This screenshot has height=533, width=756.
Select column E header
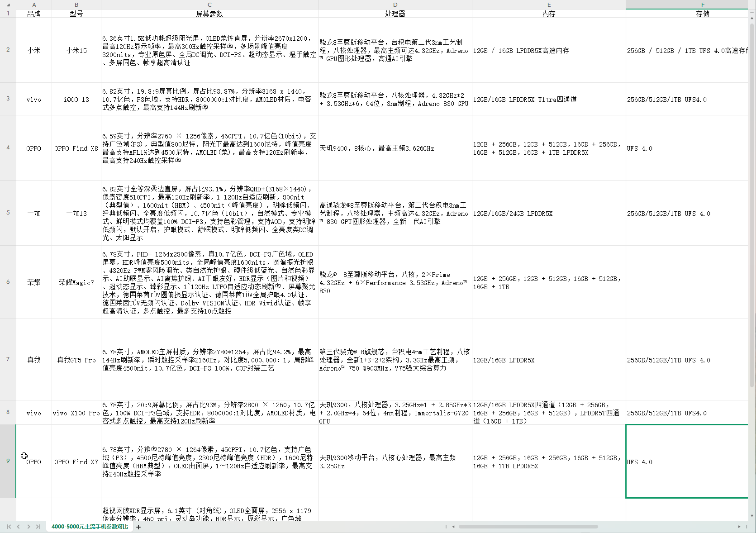point(549,5)
